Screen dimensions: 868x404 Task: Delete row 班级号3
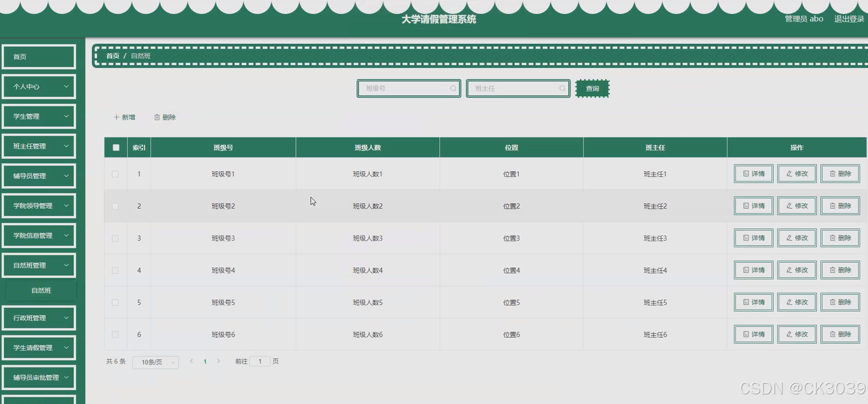pyautogui.click(x=840, y=238)
